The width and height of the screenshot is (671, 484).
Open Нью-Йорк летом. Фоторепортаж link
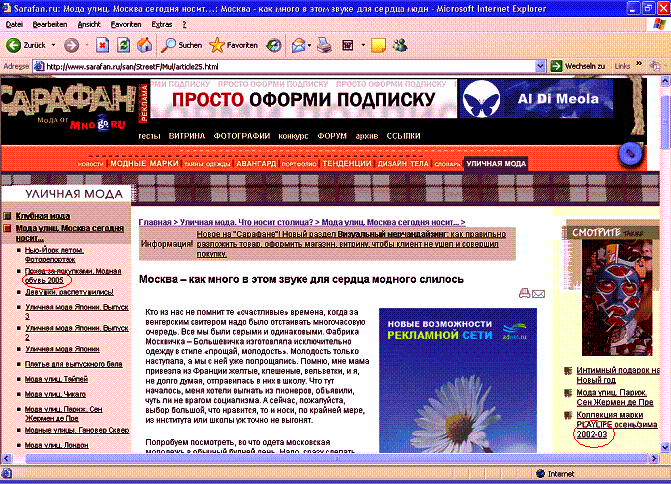coord(54,255)
